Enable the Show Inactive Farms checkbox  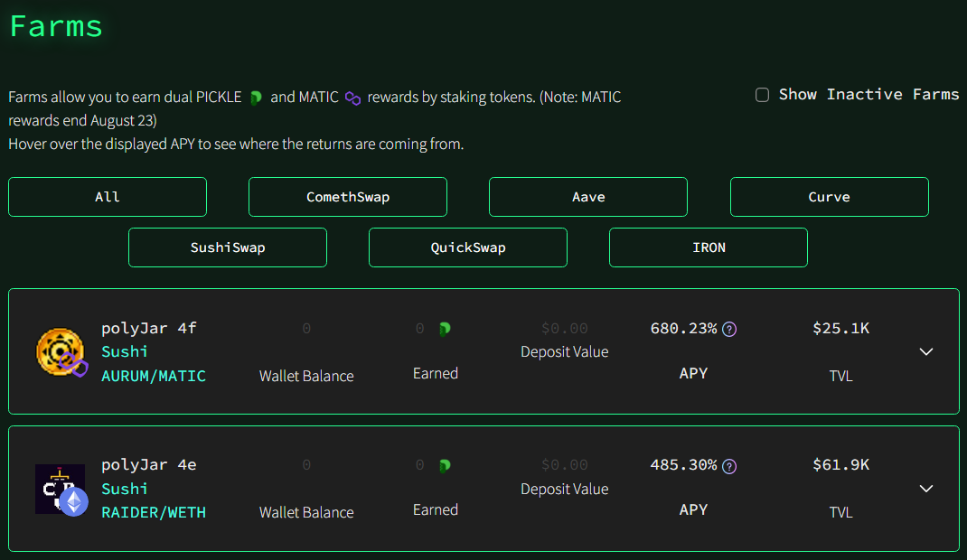pyautogui.click(x=762, y=95)
